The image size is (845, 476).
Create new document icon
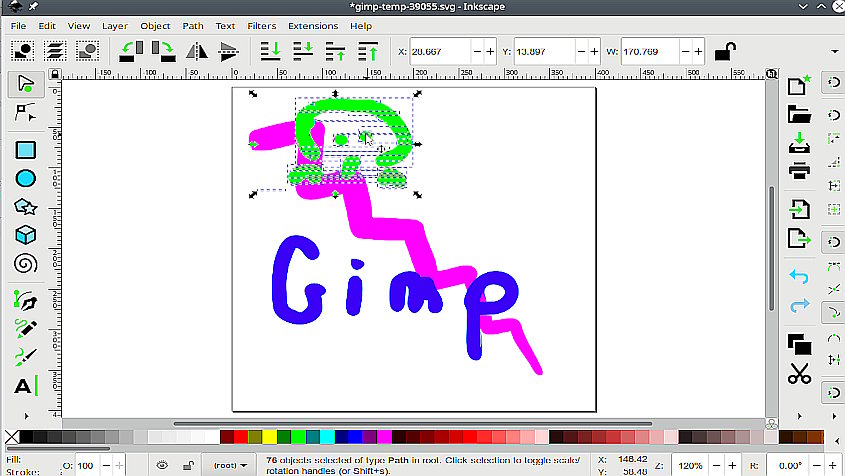[799, 85]
